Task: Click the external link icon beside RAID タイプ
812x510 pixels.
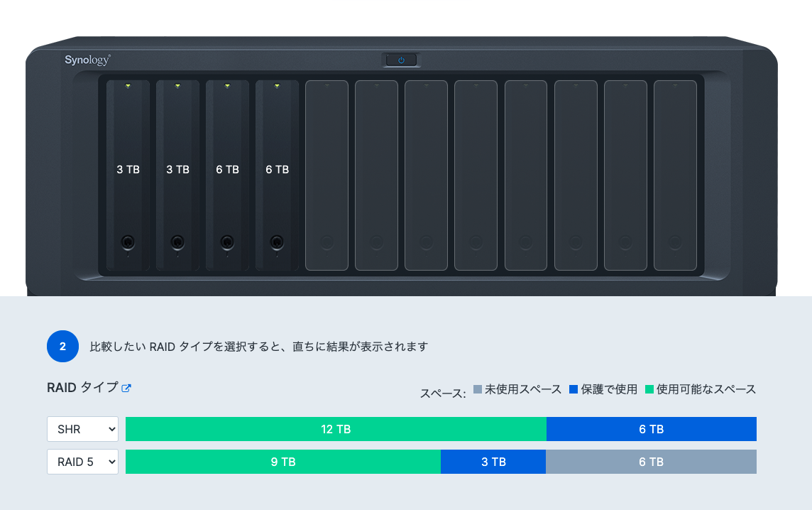Action: tap(127, 388)
